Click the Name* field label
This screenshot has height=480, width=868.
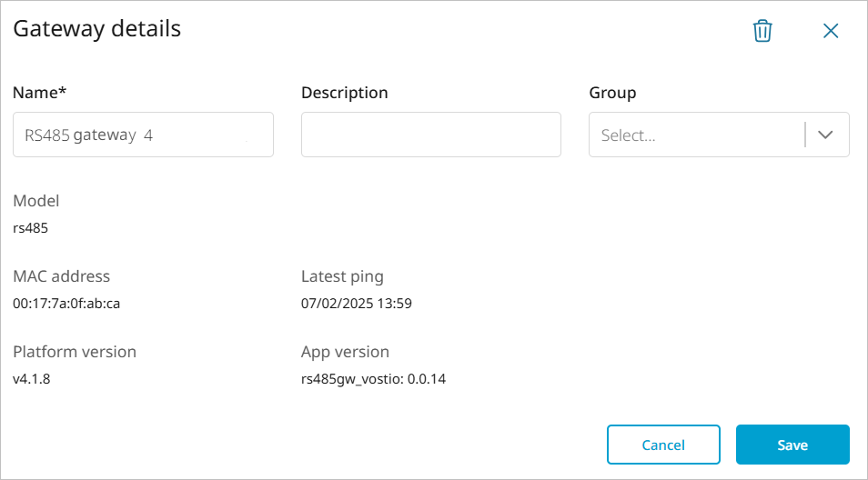(40, 93)
